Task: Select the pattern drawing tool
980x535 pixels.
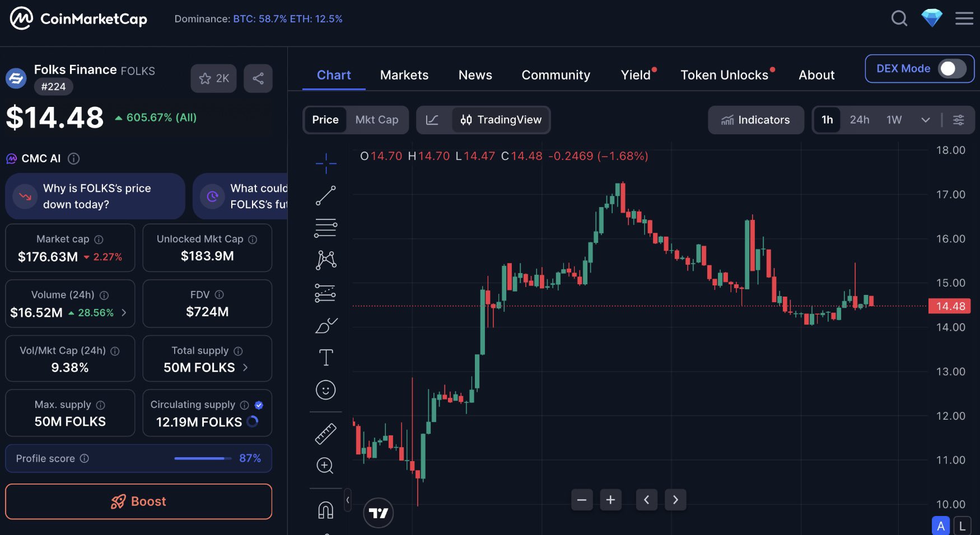Action: (x=326, y=260)
